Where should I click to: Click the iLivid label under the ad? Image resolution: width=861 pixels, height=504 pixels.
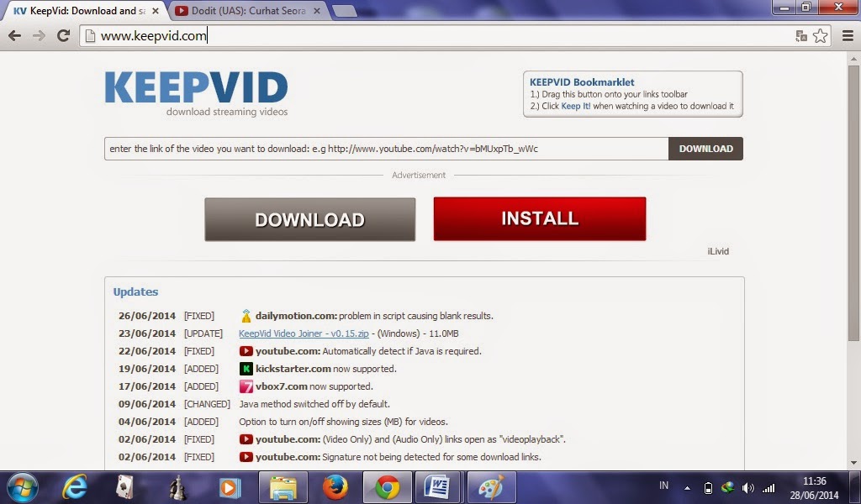pos(718,251)
